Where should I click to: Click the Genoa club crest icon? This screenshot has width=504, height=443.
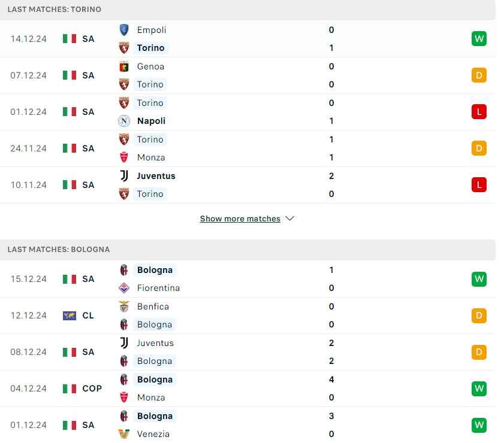tap(124, 66)
